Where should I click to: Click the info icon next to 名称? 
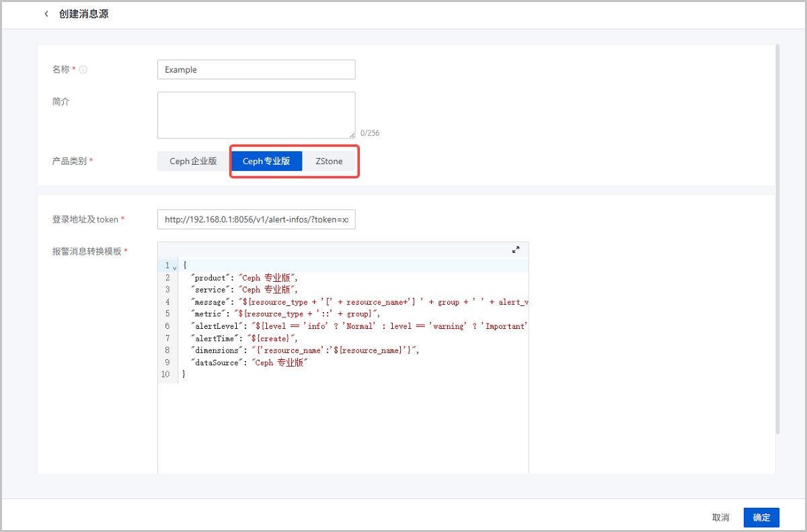83,69
